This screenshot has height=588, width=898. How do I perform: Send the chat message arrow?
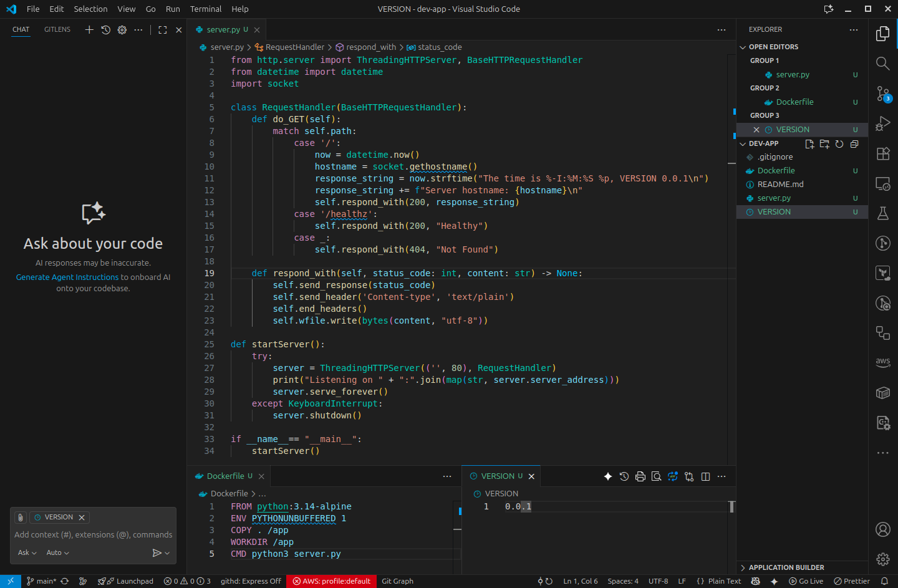(x=157, y=552)
